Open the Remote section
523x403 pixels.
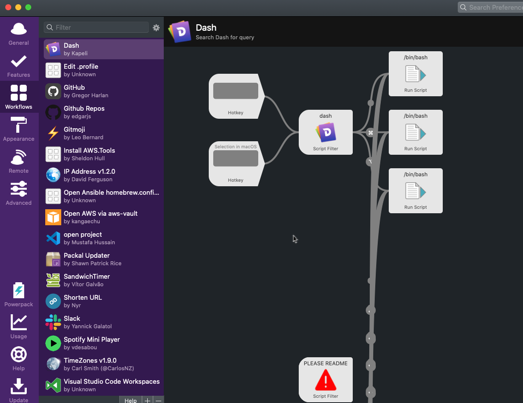pos(19,161)
